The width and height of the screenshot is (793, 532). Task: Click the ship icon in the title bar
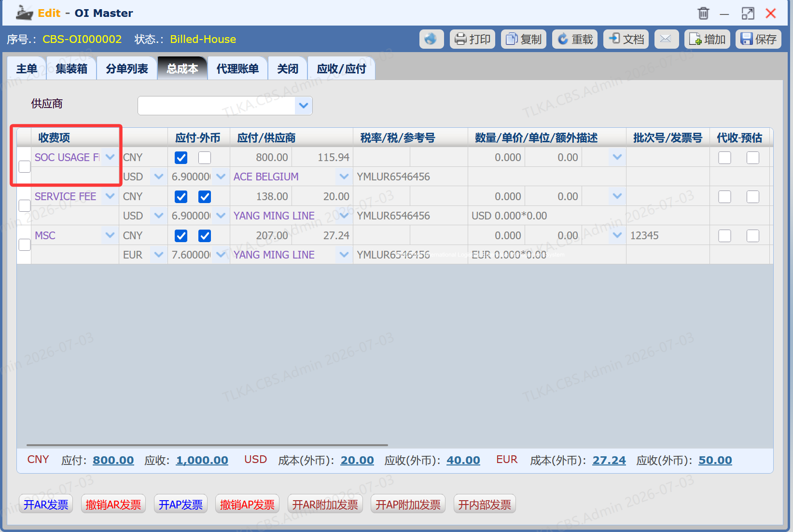point(24,13)
